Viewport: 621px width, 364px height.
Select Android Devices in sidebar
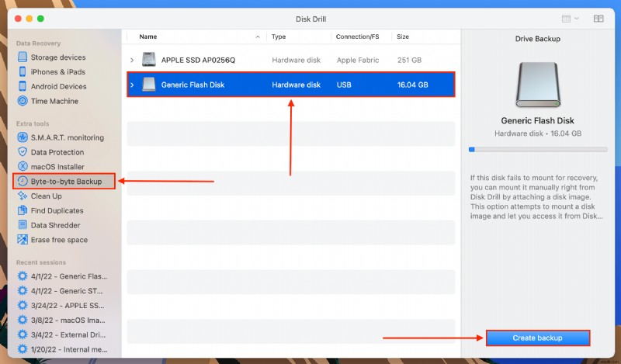click(x=59, y=86)
